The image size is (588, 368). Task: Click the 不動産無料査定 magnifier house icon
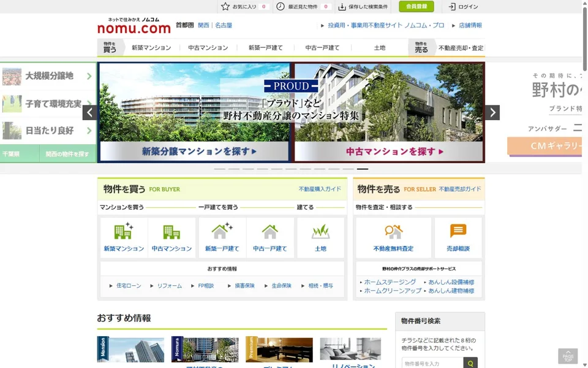coord(393,232)
